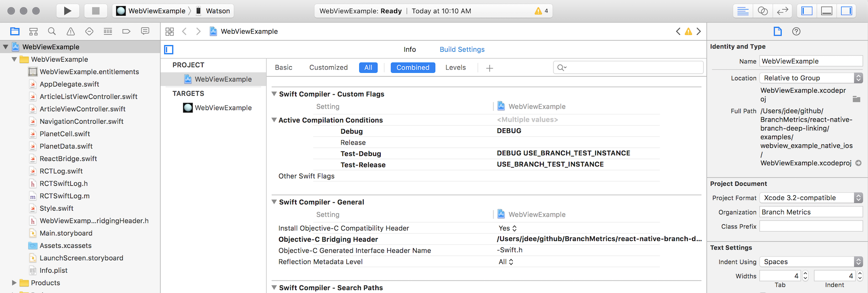The height and width of the screenshot is (293, 868).
Task: Open the Indent Using dropdown
Action: point(811,262)
